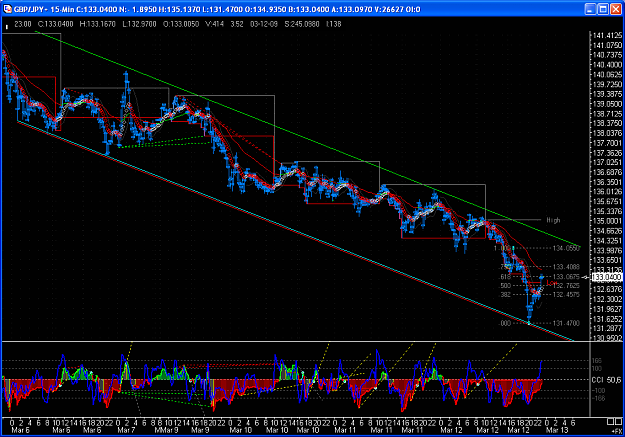Screen dimensions: 625x437
Task: Click the C:133.0400 close value in header
Action: click(55, 24)
